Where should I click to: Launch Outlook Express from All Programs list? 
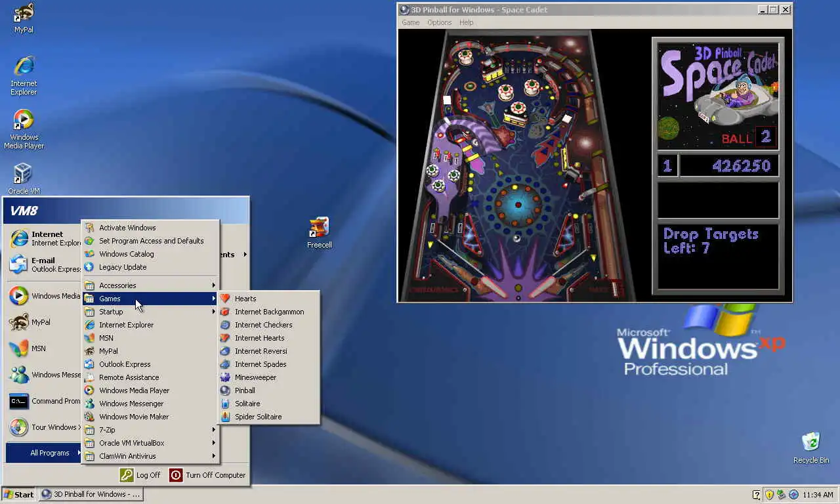click(x=150, y=364)
